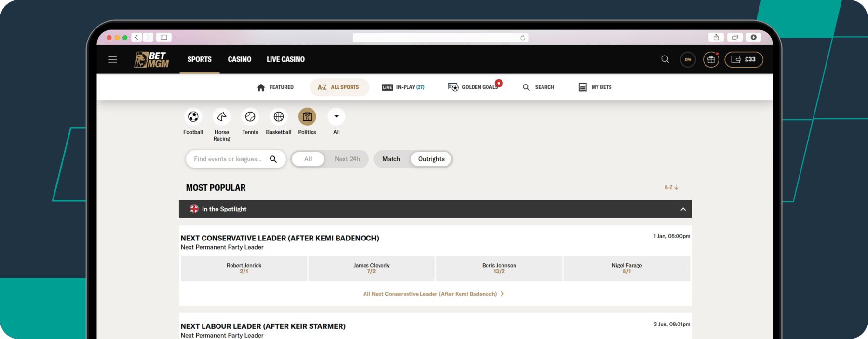The height and width of the screenshot is (339, 868).
Task: Switch to the Casino section
Action: (x=239, y=59)
